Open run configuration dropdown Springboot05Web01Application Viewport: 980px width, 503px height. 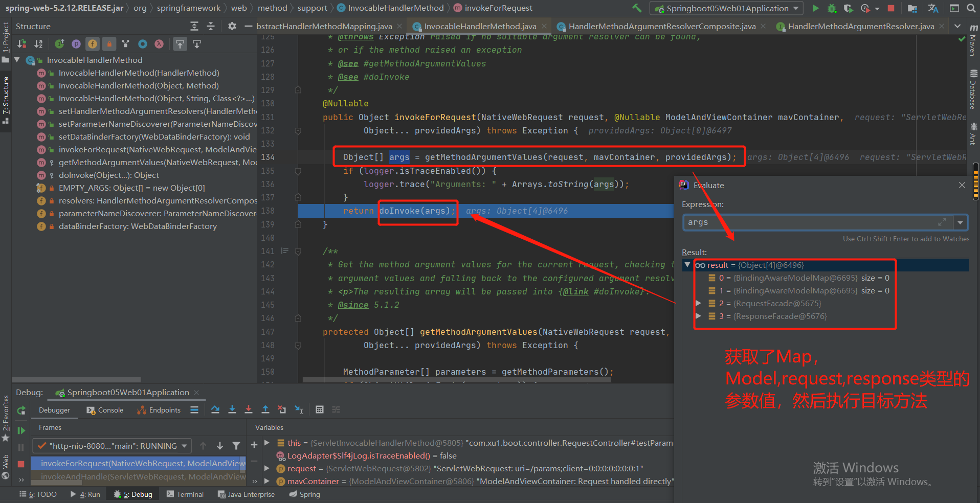coord(726,8)
